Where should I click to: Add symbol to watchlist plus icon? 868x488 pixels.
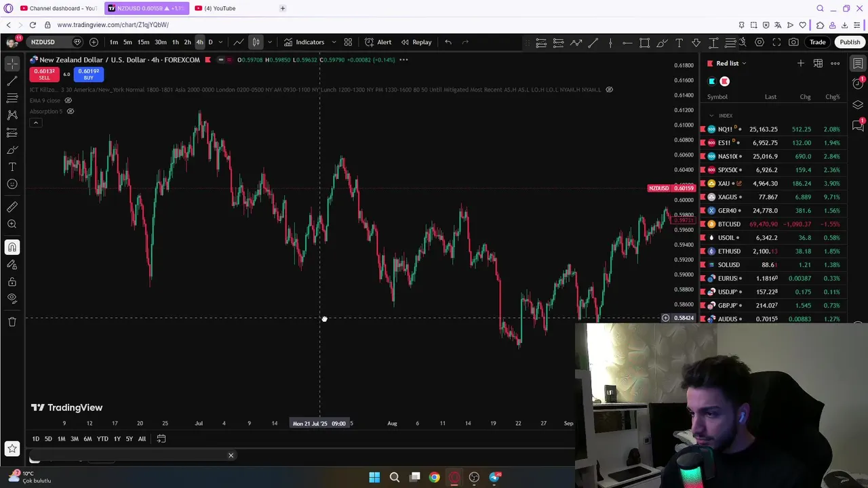click(801, 64)
